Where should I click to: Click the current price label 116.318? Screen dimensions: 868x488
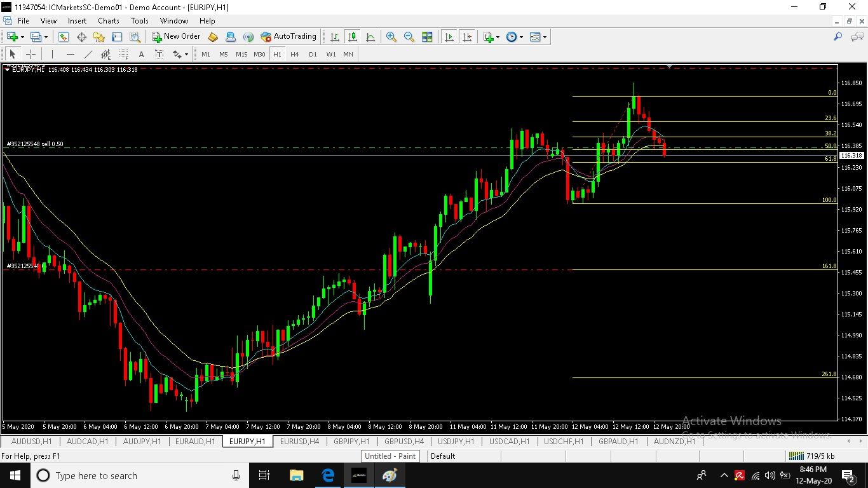[851, 156]
